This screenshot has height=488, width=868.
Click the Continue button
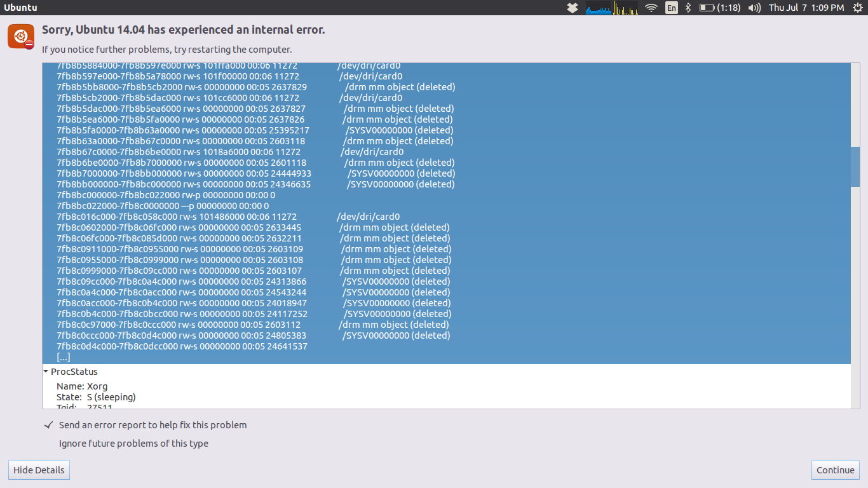tap(836, 470)
